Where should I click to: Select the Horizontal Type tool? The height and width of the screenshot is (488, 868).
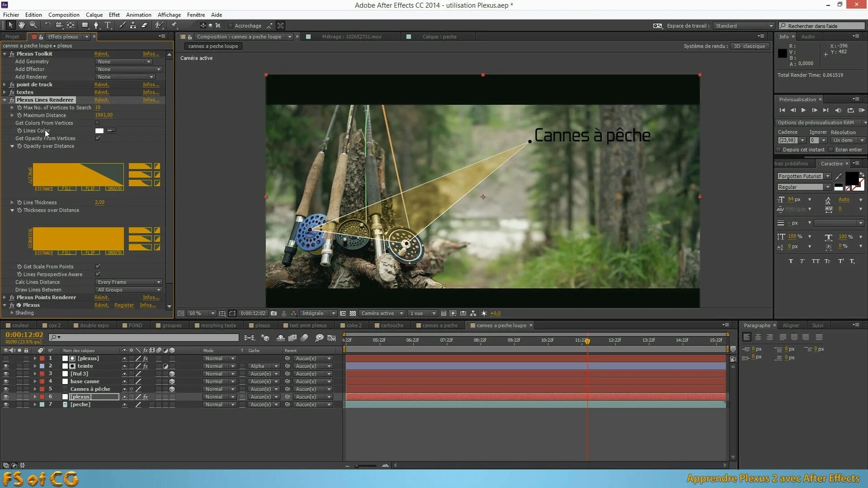pos(108,25)
